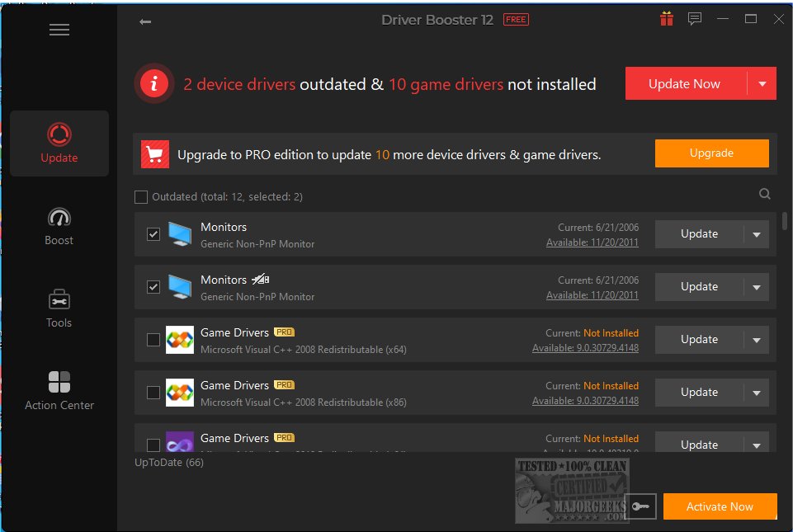Check the Visual C++ 2008 x64 checkbox
This screenshot has height=532, width=793.
pos(153,339)
